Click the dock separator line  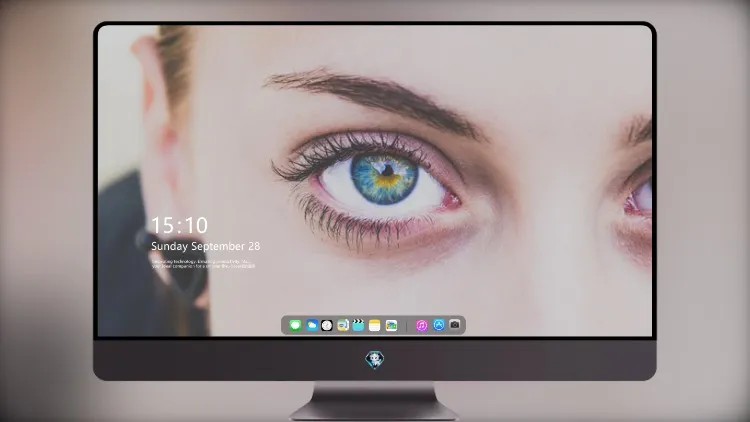407,325
